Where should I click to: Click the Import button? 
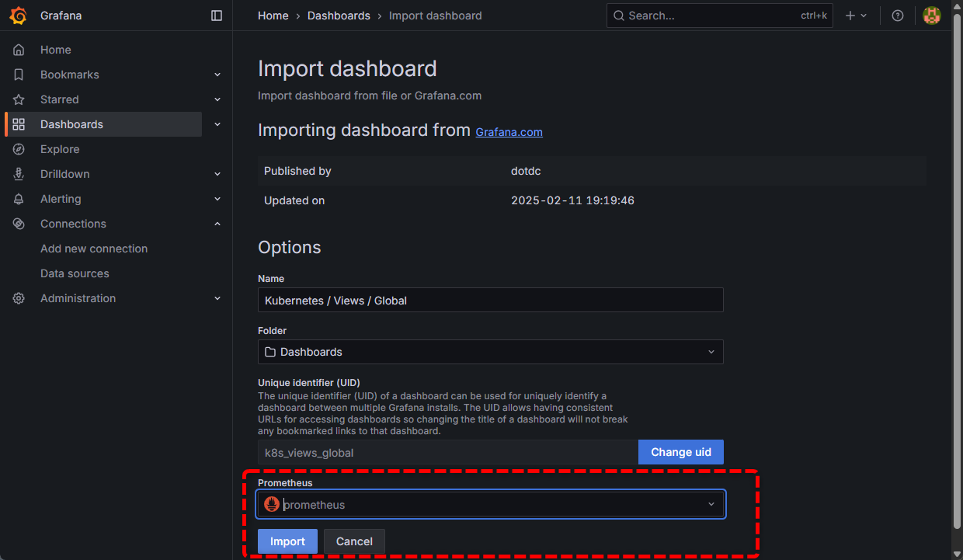(x=287, y=541)
